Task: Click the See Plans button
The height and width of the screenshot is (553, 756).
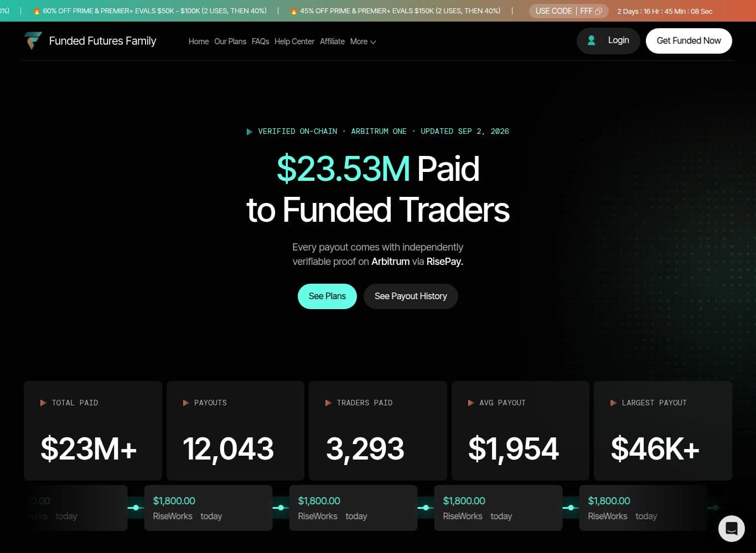Action: point(327,296)
